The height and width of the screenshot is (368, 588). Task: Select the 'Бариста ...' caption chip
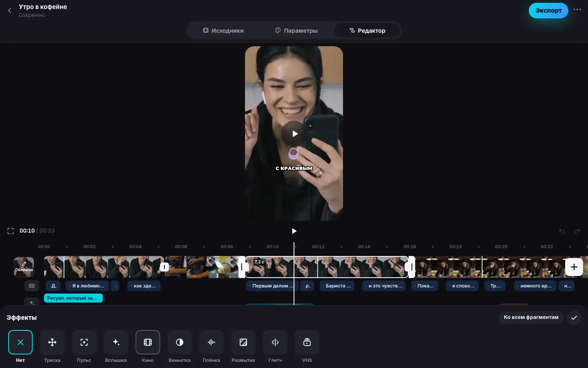pos(337,286)
